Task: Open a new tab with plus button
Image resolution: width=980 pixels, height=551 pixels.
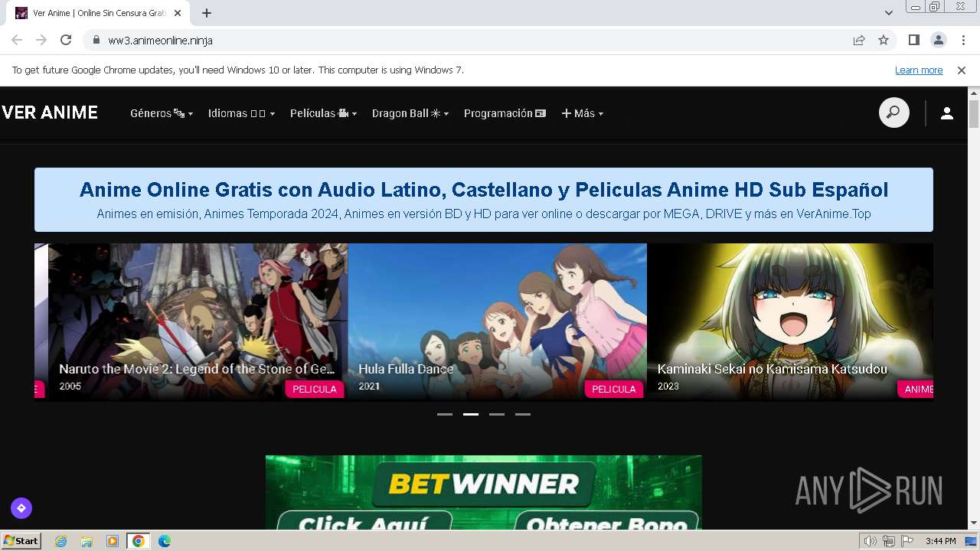Action: point(207,13)
